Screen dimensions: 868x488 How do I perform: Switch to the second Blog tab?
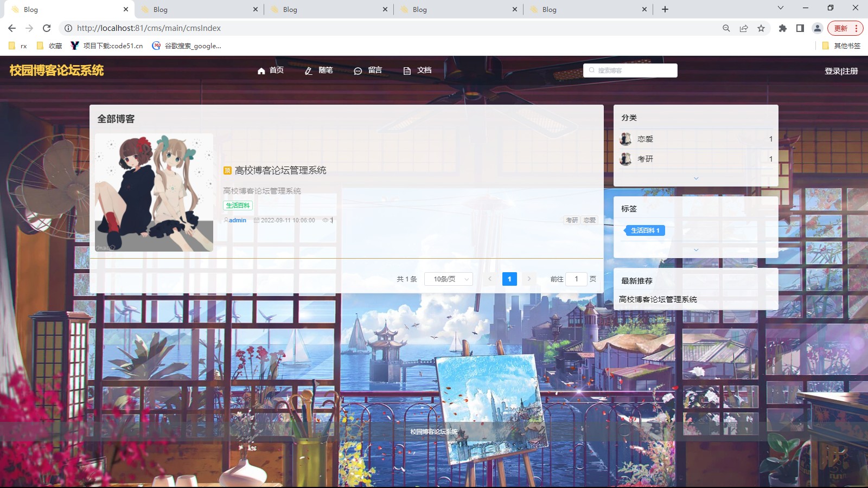pos(199,9)
